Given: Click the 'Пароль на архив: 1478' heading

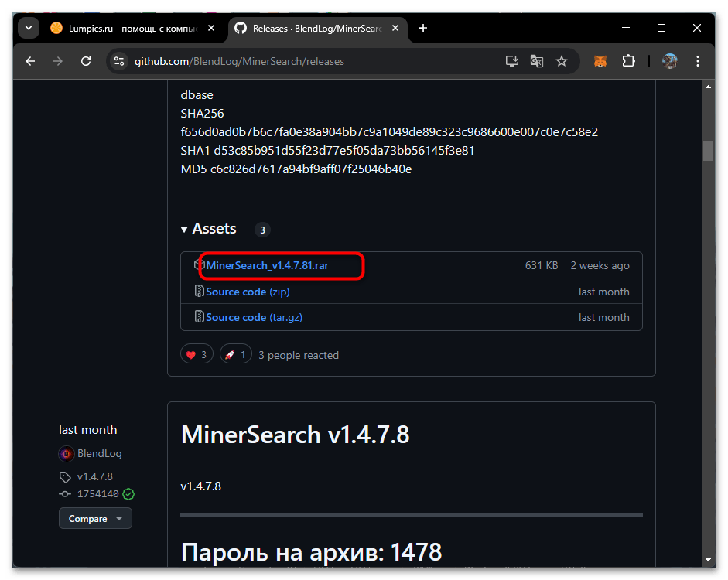Looking at the screenshot, I should pos(311,552).
